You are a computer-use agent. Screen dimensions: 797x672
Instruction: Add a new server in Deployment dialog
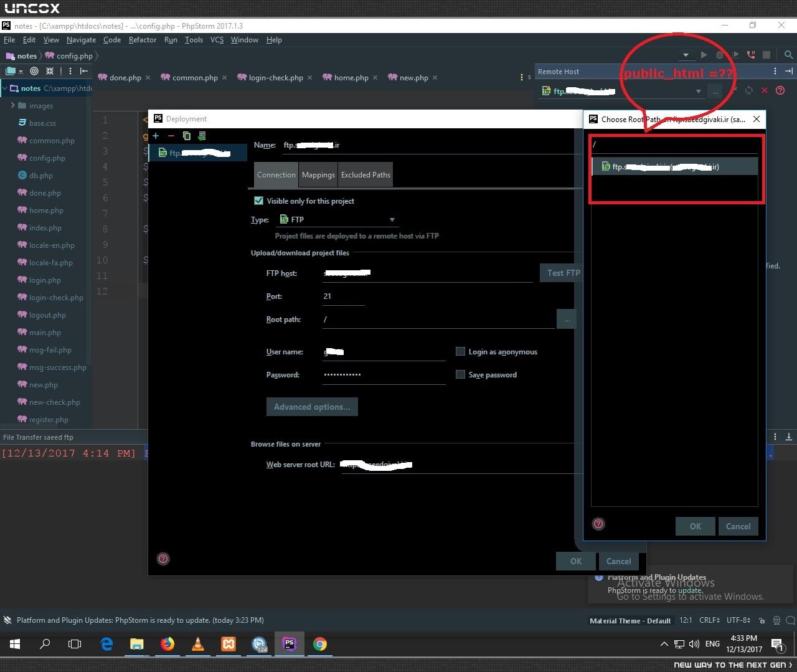[x=156, y=136]
